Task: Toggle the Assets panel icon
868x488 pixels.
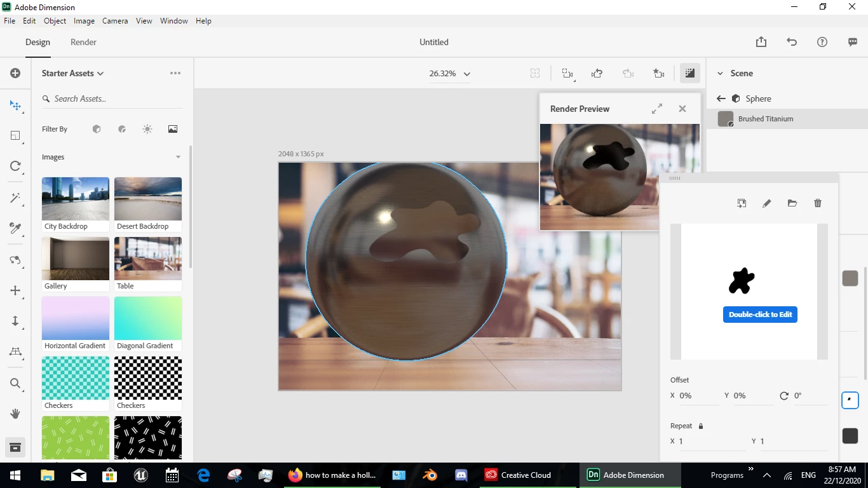Action: point(15,447)
